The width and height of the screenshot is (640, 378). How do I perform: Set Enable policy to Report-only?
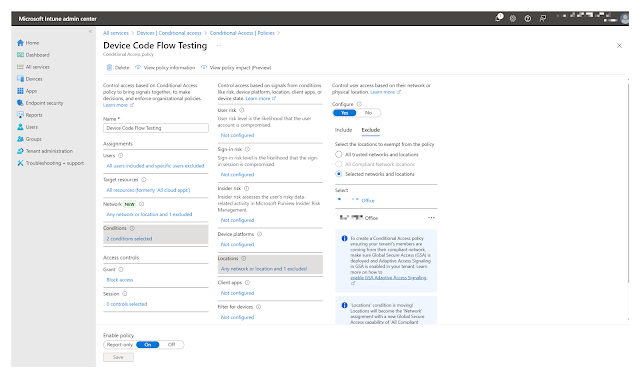point(120,345)
